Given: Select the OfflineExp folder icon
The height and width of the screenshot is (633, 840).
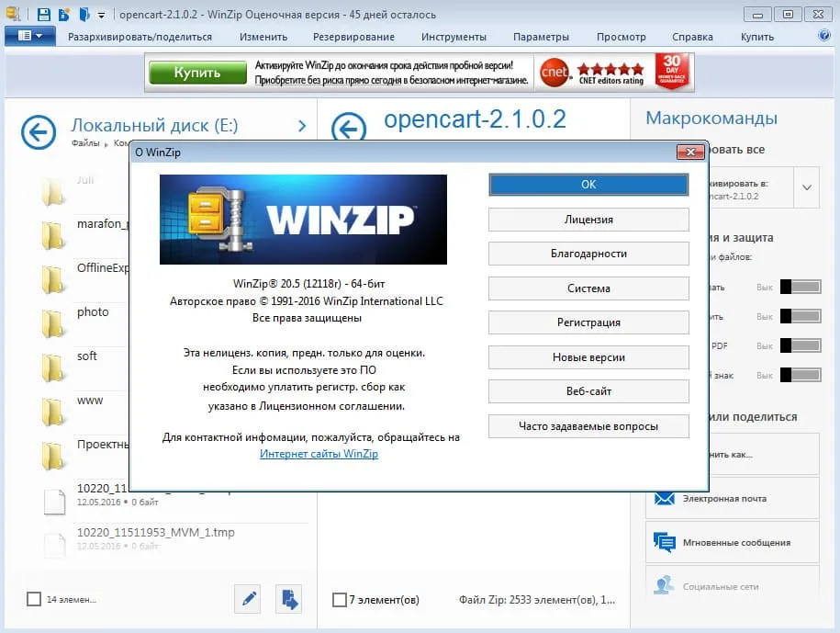Looking at the screenshot, I should [x=53, y=280].
